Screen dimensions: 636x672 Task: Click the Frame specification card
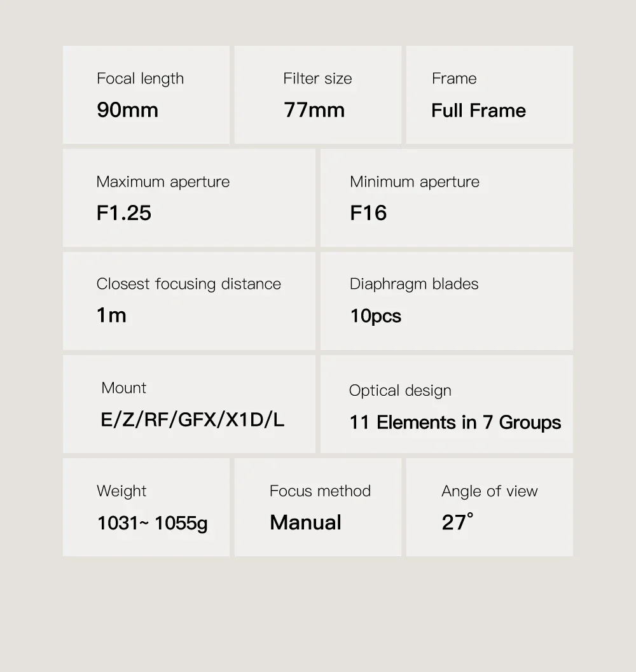pyautogui.click(x=490, y=95)
